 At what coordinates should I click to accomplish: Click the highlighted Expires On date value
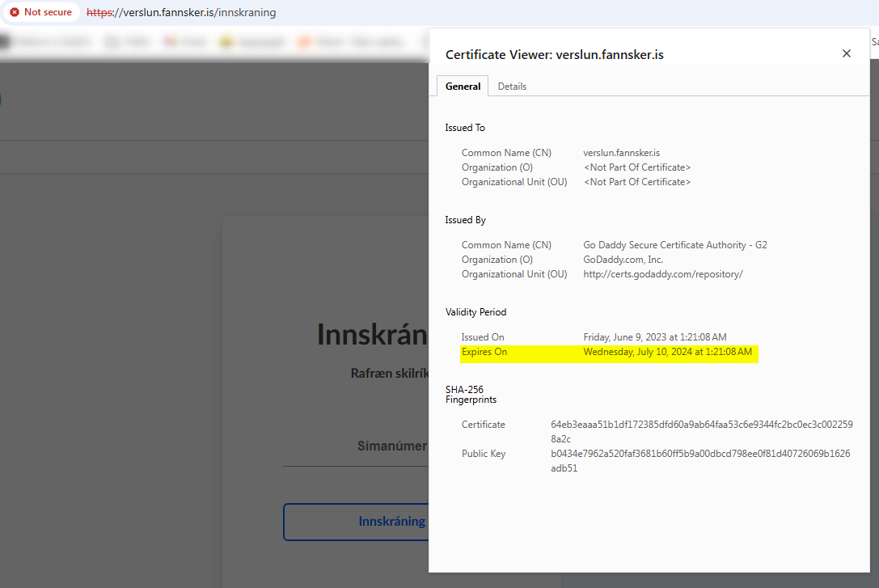667,352
